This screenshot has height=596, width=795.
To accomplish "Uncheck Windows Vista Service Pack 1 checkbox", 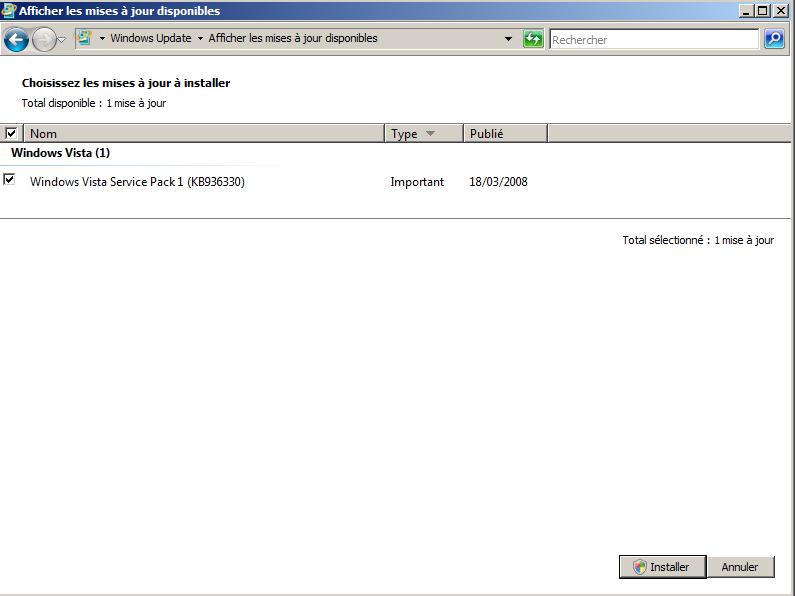I will tap(9, 179).
